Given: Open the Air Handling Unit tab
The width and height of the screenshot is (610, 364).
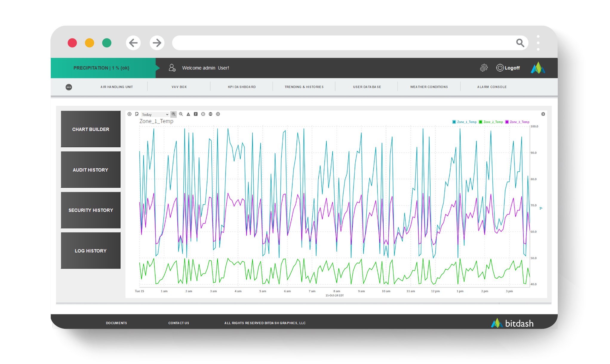Looking at the screenshot, I should pyautogui.click(x=117, y=87).
